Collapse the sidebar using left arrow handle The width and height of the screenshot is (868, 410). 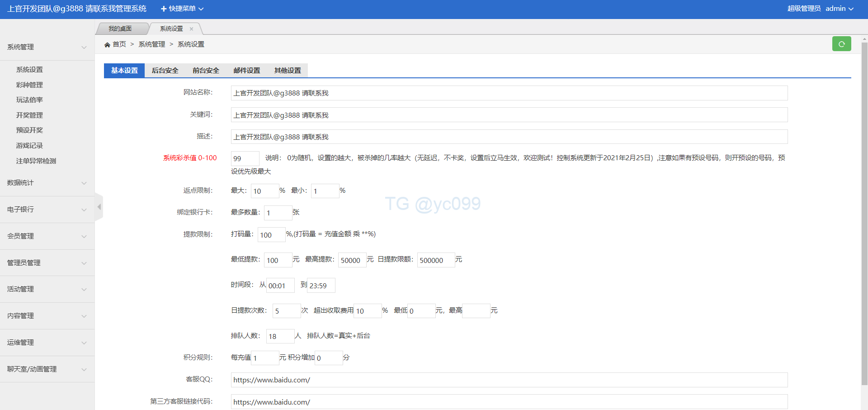click(99, 207)
